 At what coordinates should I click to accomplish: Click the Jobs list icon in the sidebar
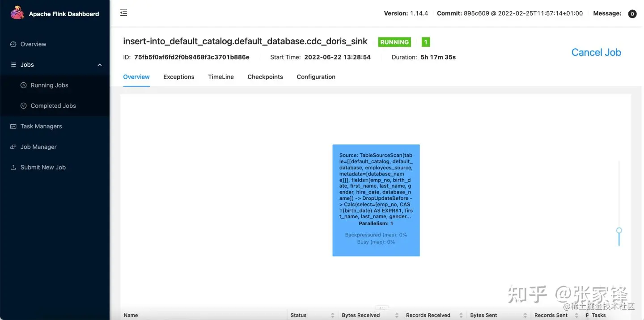13,65
